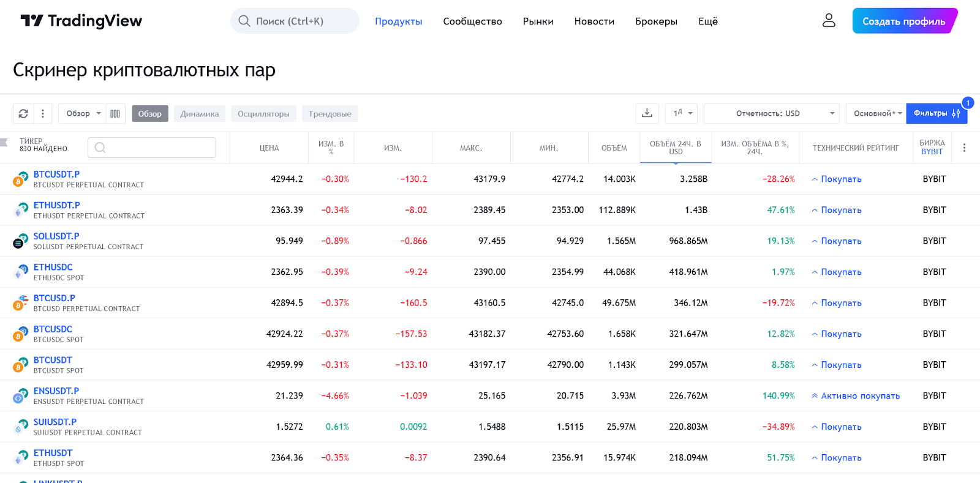Sort by ОБЪЁМ 24Ч. В USD header

click(676, 148)
